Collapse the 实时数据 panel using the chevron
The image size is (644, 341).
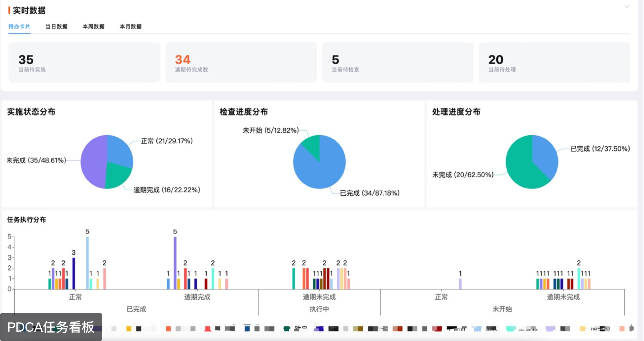click(x=627, y=6)
